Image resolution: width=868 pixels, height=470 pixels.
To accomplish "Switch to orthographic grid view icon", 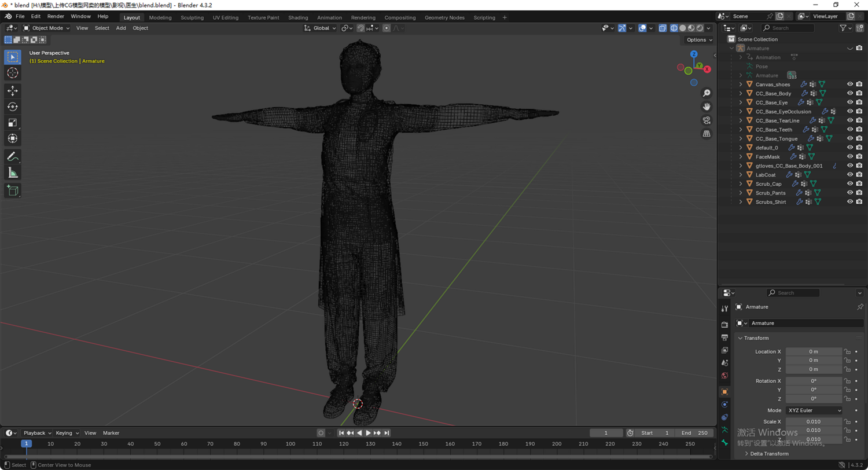I will [707, 134].
